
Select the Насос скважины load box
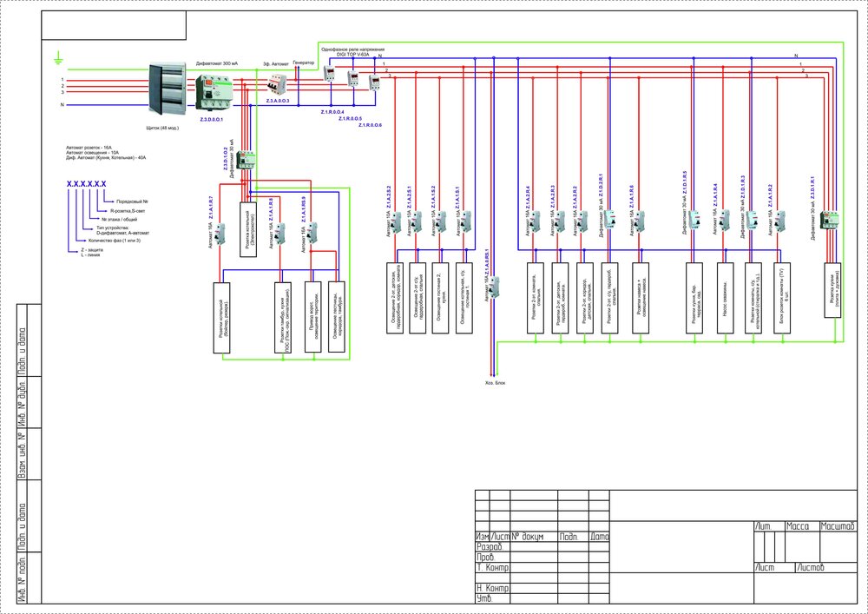click(x=725, y=298)
